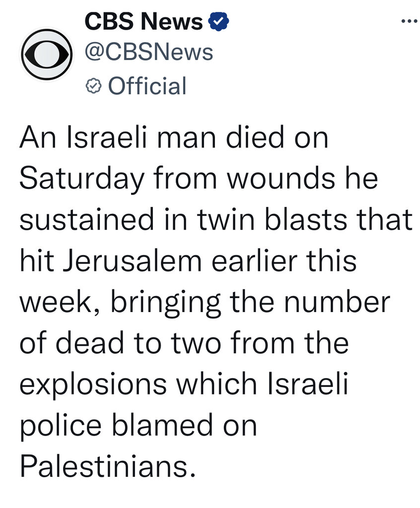This screenshot has height=508, width=420.
Task: Click the tweet text starting 'An Israeli man'
Action: tap(216, 302)
